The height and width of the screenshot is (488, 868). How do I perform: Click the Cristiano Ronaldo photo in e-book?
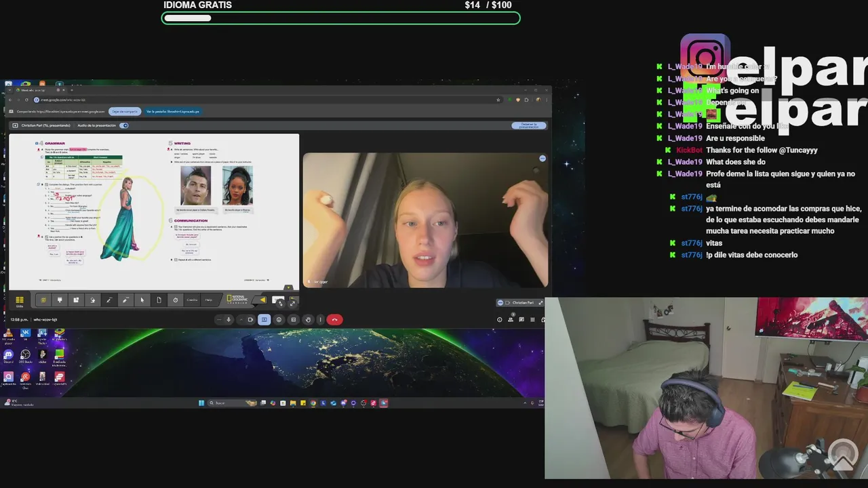point(195,185)
